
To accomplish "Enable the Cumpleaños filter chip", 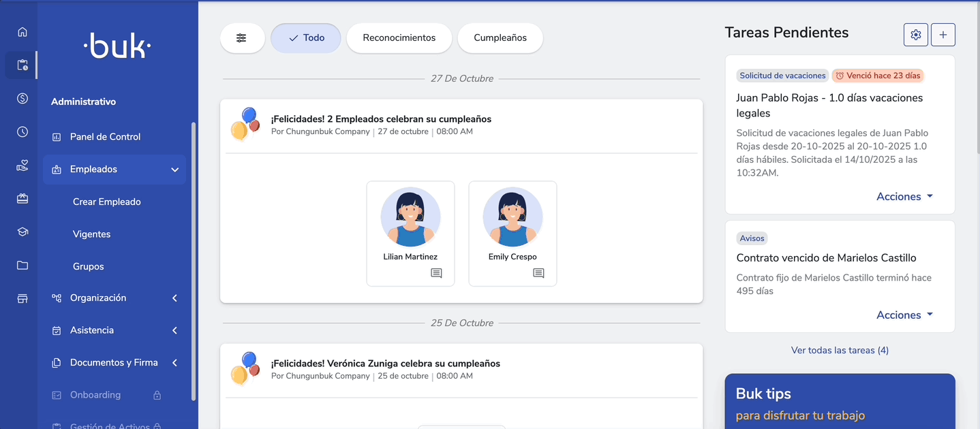I will click(x=500, y=38).
